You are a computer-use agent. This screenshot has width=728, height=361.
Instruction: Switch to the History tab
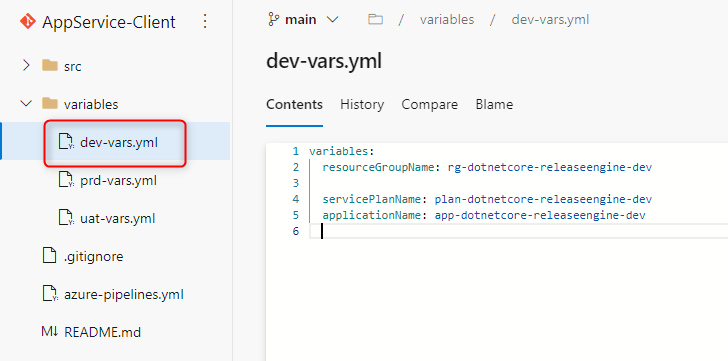tap(362, 104)
